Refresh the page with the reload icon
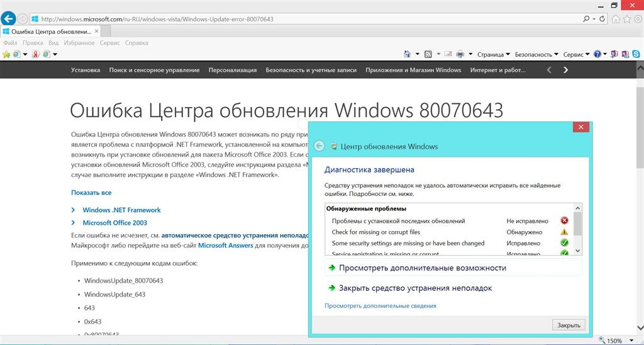Viewport: 644px width, 345px height. (x=602, y=19)
